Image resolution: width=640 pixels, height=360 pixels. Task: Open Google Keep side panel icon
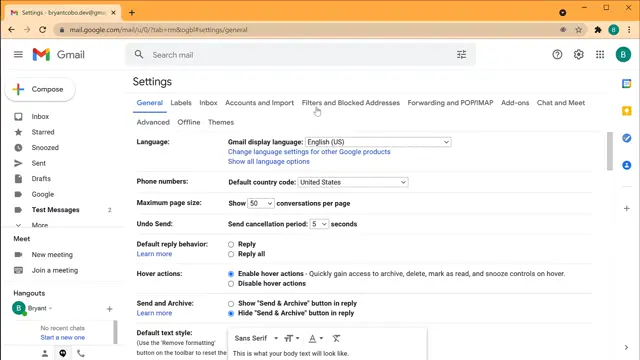pos(627,111)
